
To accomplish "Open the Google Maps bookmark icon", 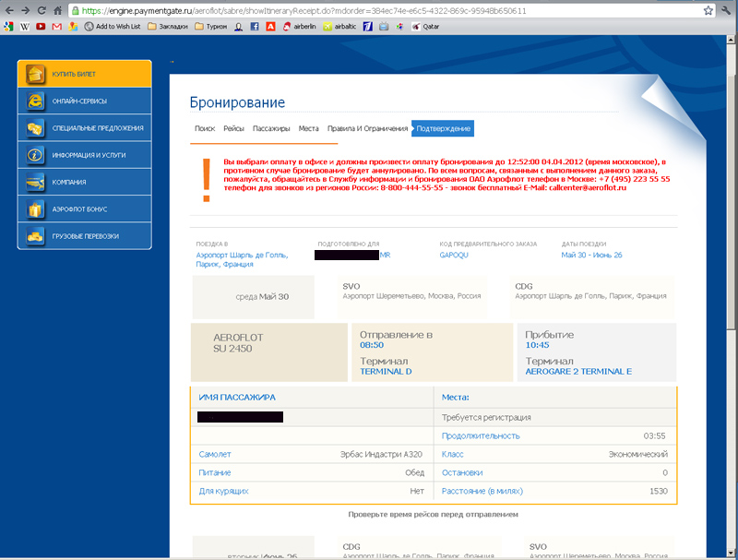I will point(73,27).
